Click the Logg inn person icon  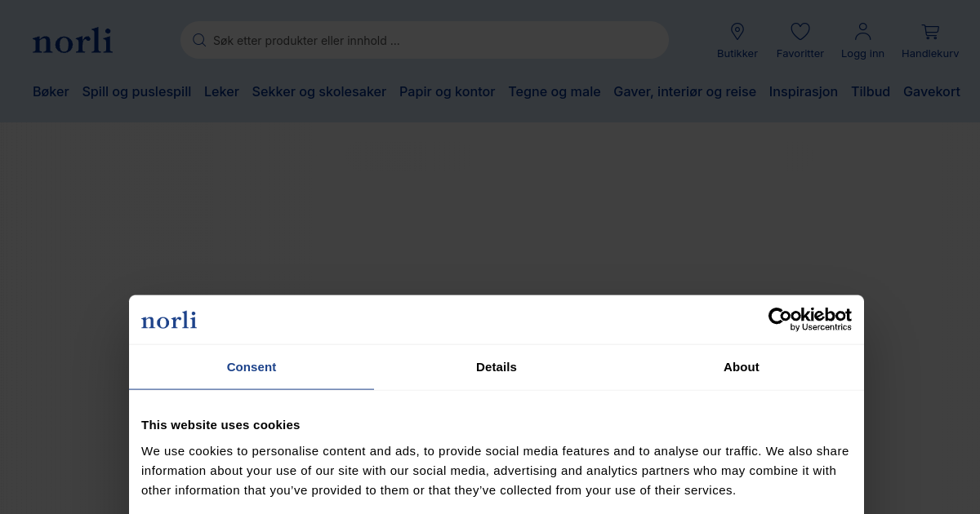(x=862, y=32)
